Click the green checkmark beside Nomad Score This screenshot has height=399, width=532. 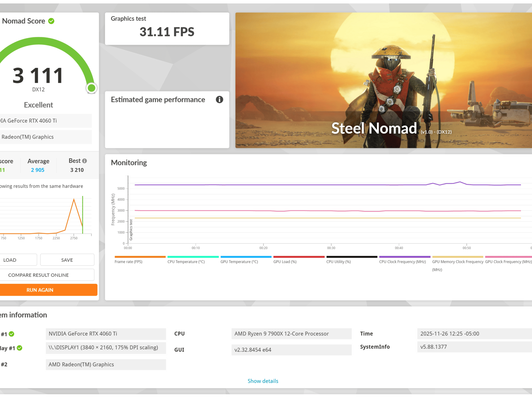pos(51,21)
